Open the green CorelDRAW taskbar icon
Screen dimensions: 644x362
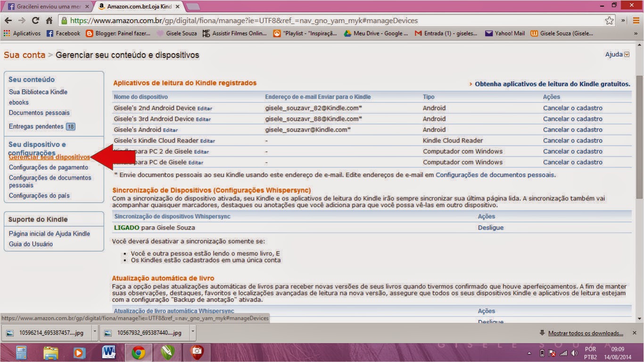click(167, 353)
